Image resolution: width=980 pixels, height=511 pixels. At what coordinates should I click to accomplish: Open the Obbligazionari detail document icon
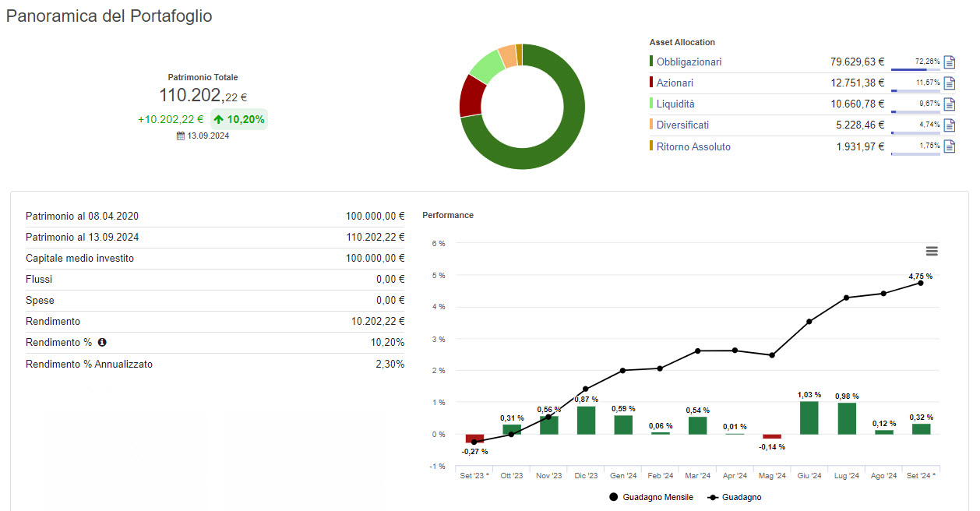click(x=949, y=62)
